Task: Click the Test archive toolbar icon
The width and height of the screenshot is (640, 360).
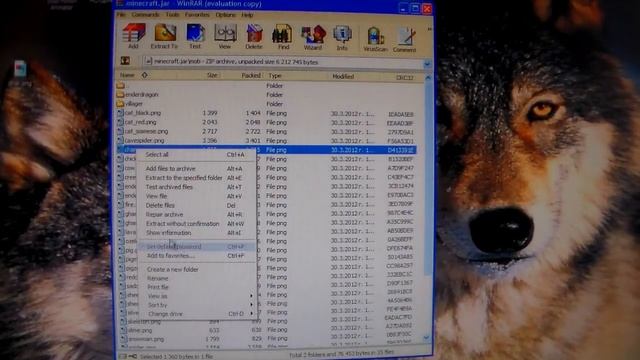Action: click(x=195, y=36)
